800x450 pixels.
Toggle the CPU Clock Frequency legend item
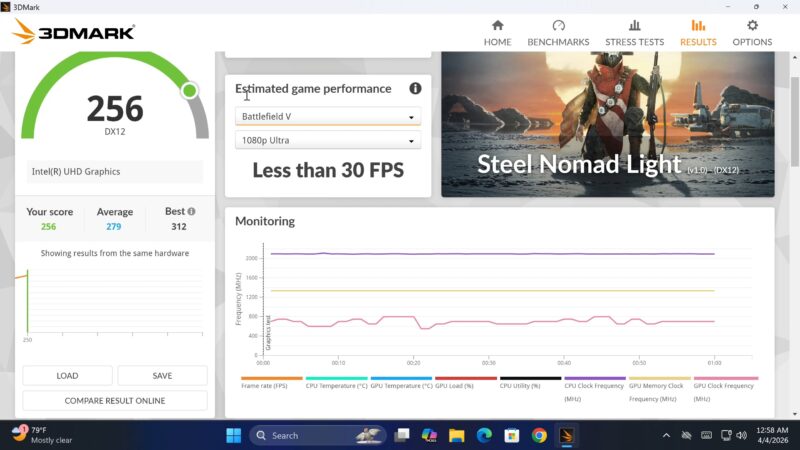(x=595, y=389)
